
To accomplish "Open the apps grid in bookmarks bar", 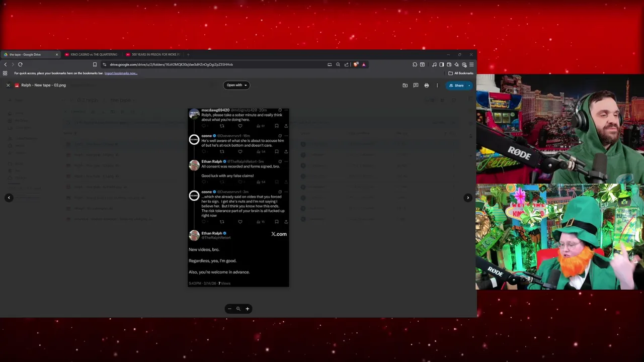I will (5, 73).
